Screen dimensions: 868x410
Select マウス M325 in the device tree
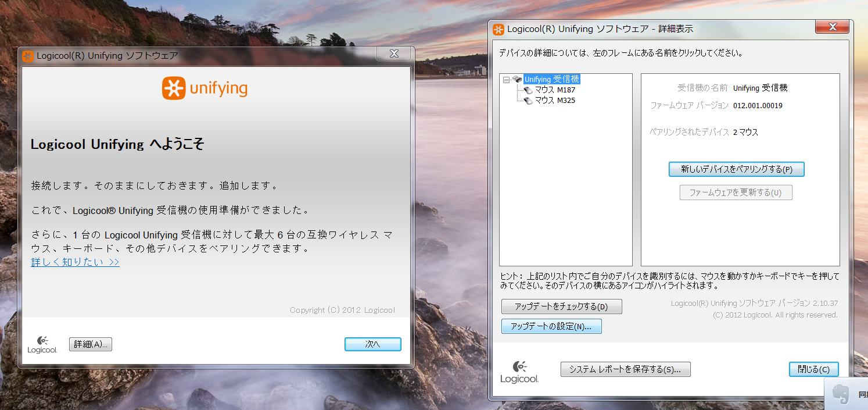[x=555, y=101]
